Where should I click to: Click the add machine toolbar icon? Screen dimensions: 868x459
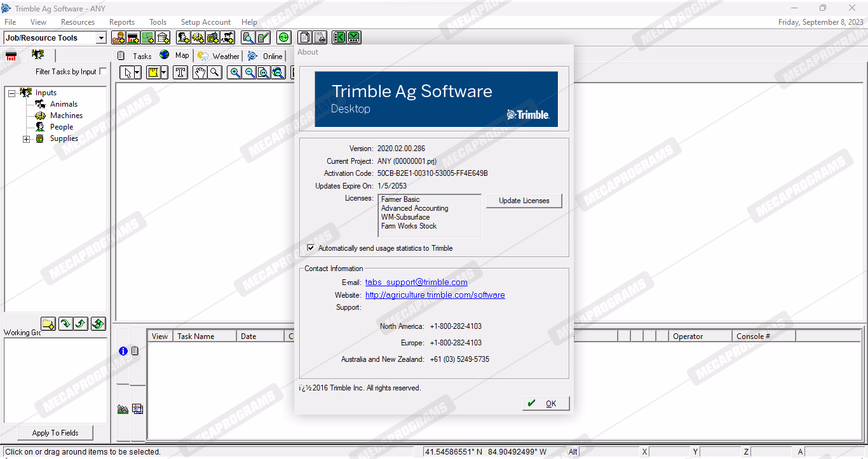[x=198, y=37]
